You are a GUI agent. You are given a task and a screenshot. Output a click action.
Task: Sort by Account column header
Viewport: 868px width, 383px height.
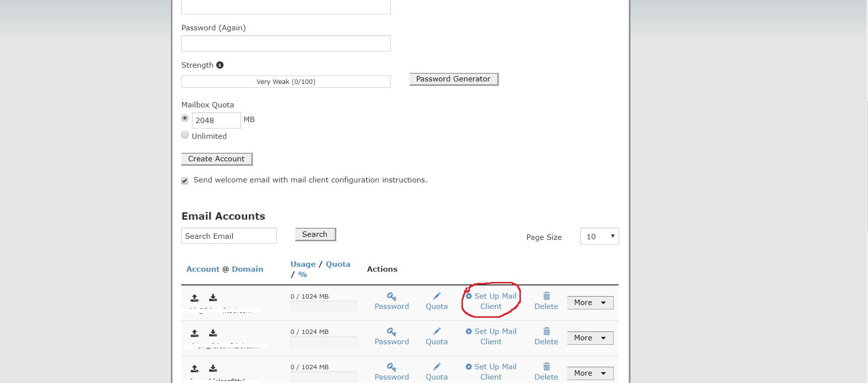[x=203, y=269]
